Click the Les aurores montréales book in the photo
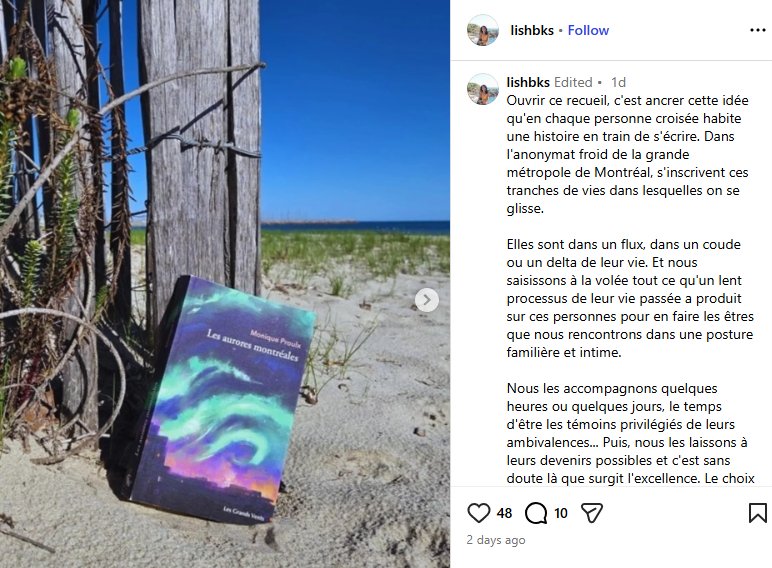 click(x=219, y=400)
